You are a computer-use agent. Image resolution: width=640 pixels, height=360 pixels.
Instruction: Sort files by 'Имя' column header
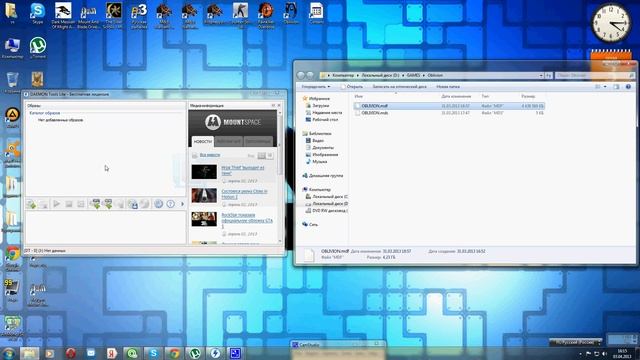359,96
